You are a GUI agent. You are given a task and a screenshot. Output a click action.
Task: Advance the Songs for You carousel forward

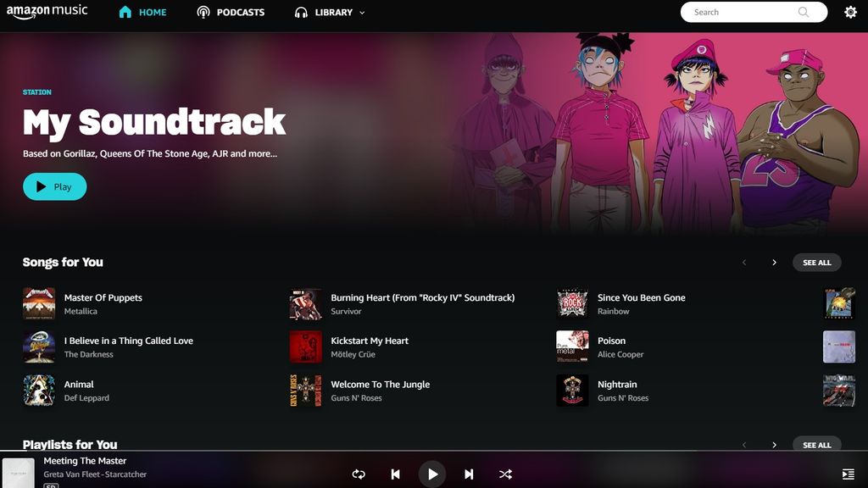pos(774,263)
